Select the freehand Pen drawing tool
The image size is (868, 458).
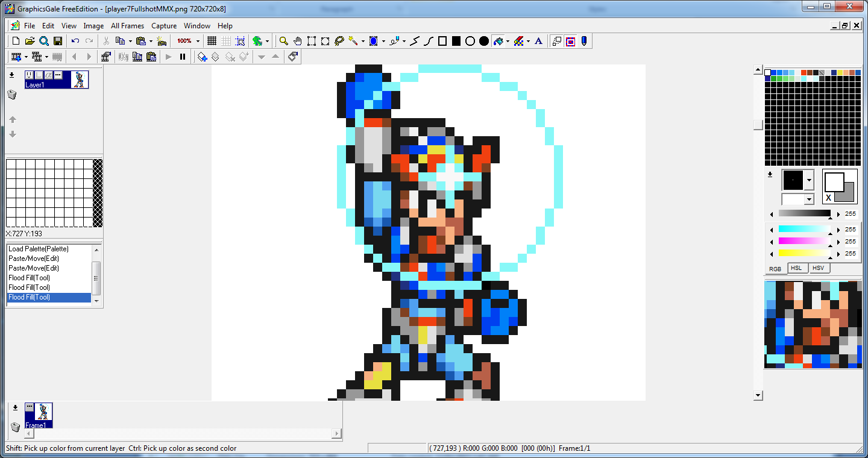point(394,41)
